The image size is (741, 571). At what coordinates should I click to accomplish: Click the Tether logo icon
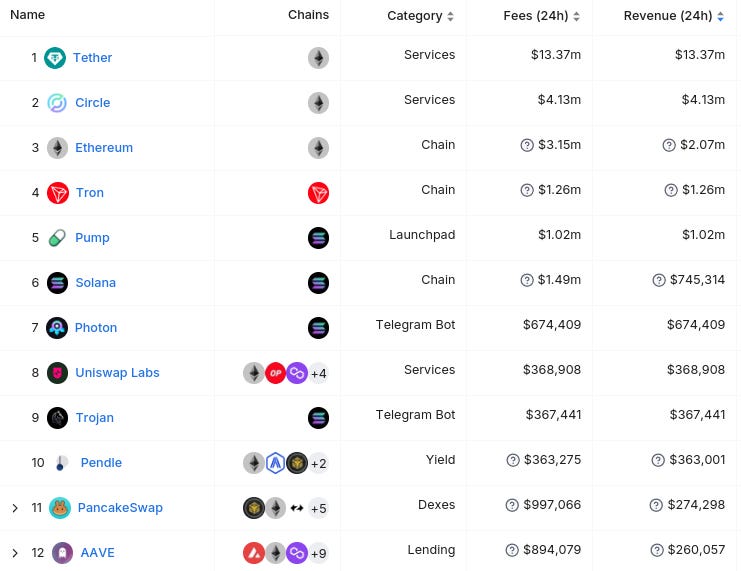(x=55, y=58)
